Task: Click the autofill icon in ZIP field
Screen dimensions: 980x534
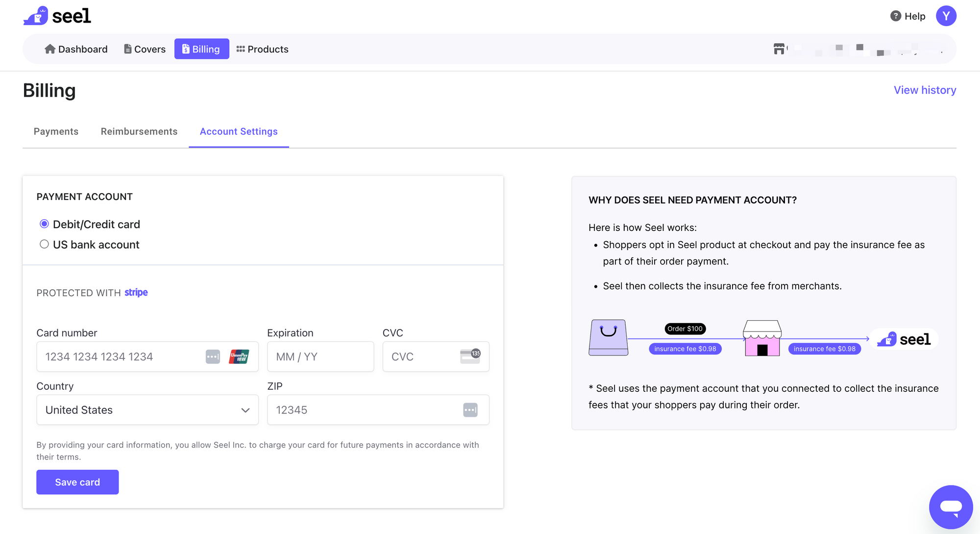Action: click(x=470, y=410)
